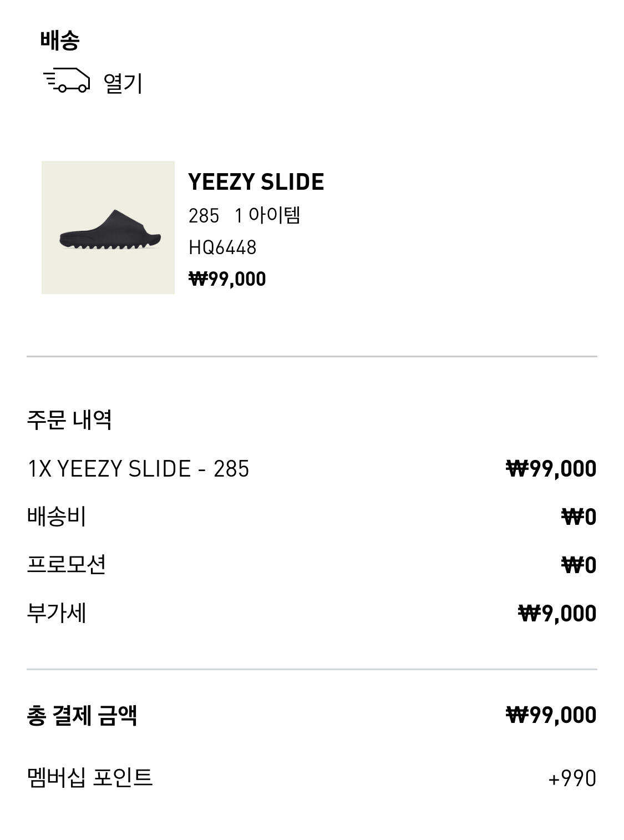This screenshot has height=840, width=624.
Task: Click the 총 결제 금액 label
Action: pyautogui.click(x=82, y=715)
